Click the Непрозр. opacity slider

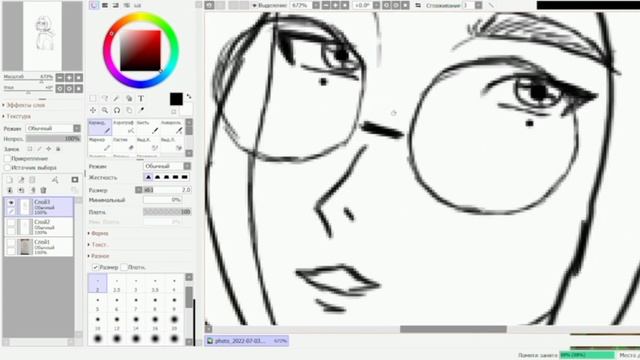tap(53, 139)
